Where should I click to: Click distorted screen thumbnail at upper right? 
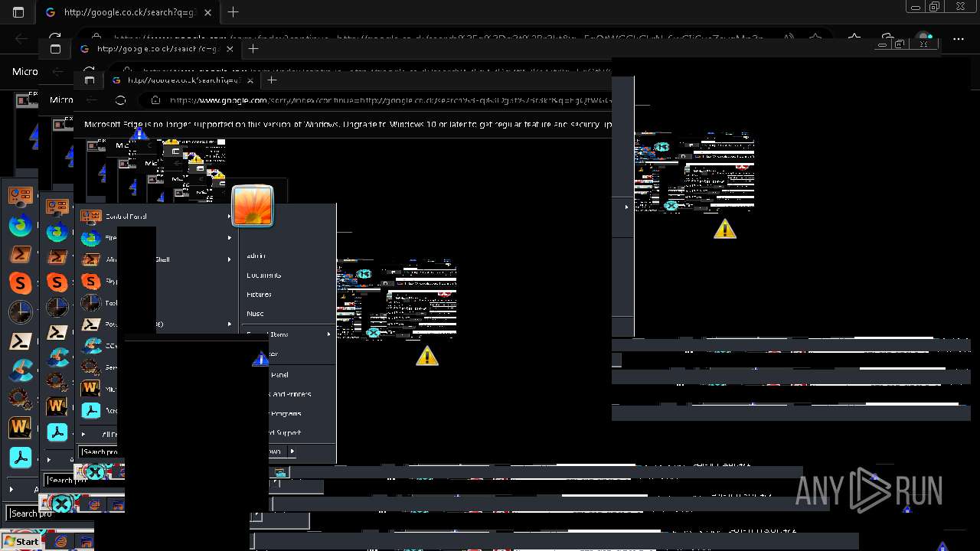[x=694, y=174]
